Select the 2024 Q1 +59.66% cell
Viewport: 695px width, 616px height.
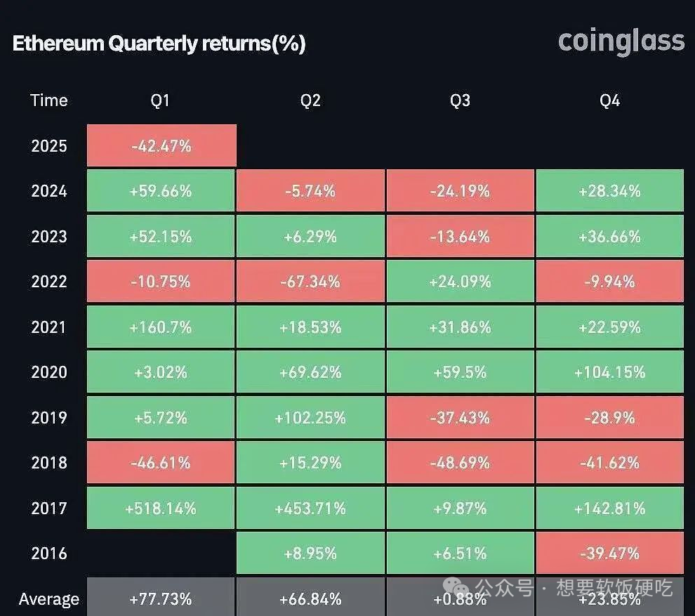click(161, 191)
